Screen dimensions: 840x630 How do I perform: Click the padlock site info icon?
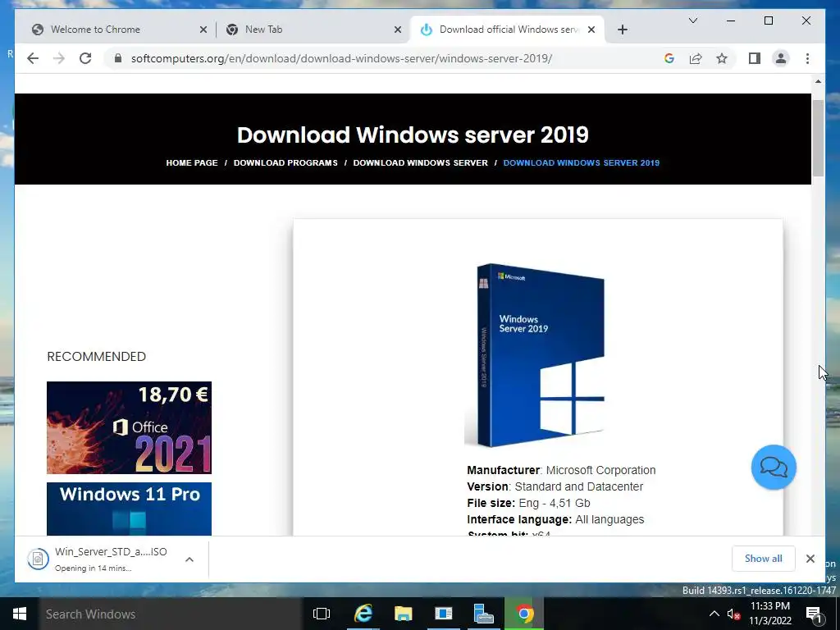[118, 58]
